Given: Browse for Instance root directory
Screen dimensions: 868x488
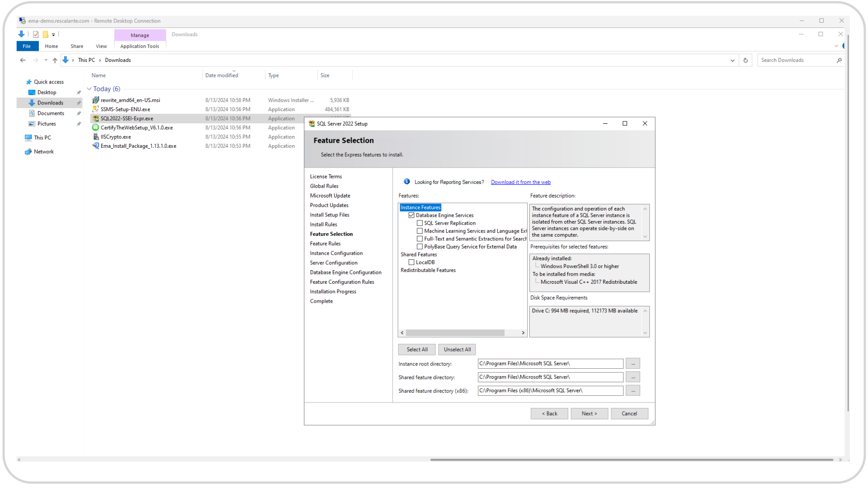Looking at the screenshot, I should (633, 363).
